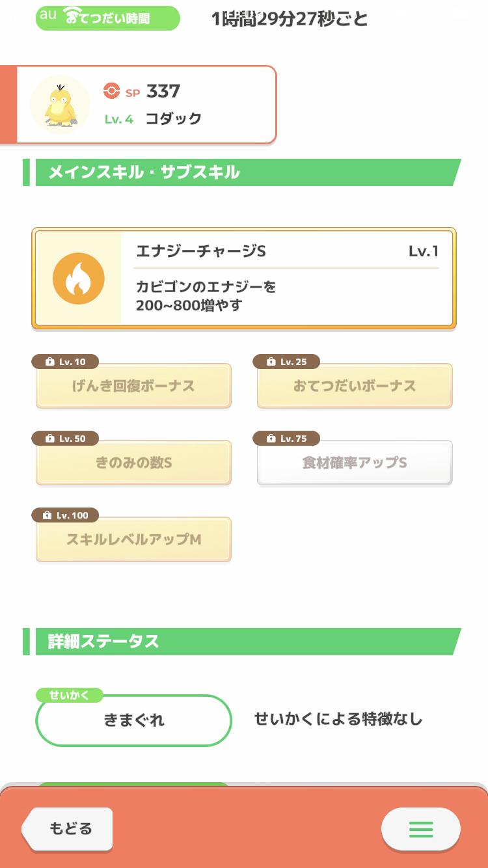
Task: Click the 詳細ステータス section header
Action: tap(104, 642)
